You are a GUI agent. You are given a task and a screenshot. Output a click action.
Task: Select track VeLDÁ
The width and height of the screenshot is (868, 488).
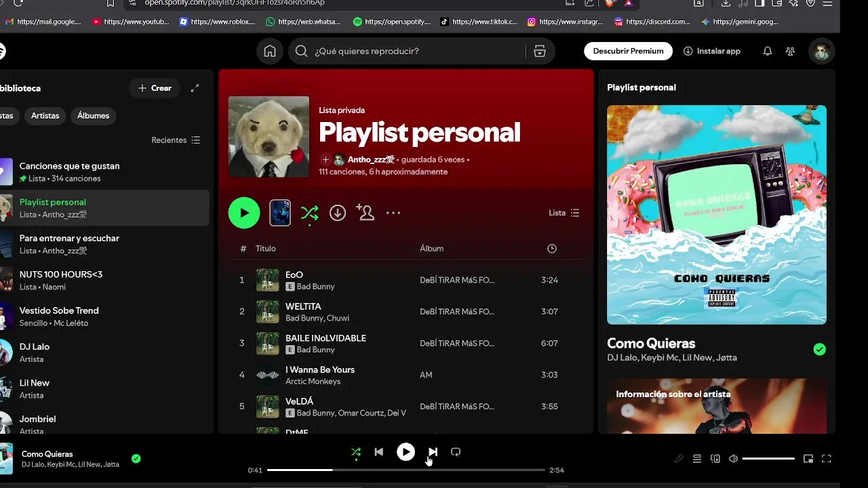(x=406, y=407)
